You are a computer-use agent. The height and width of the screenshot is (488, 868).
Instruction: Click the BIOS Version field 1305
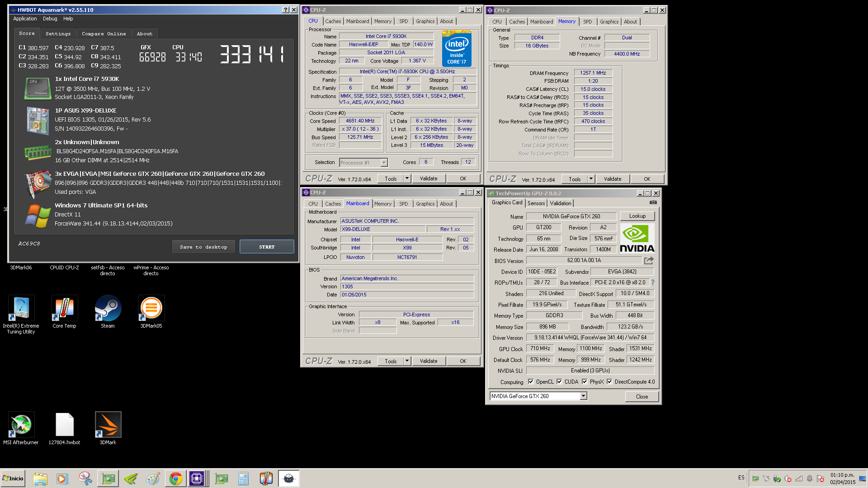pyautogui.click(x=407, y=286)
